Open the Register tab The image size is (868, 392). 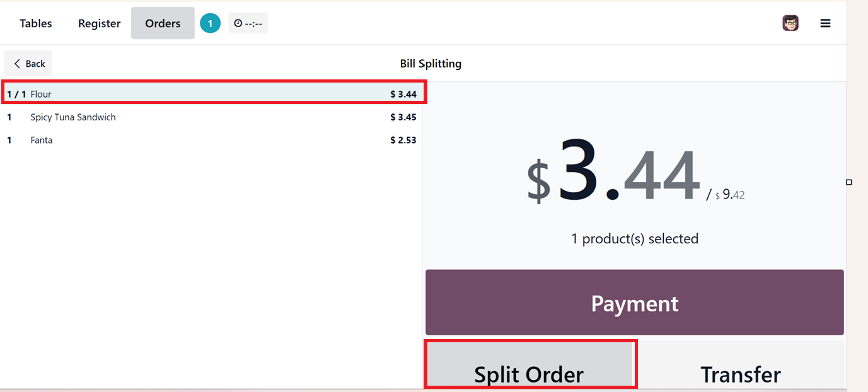pos(99,23)
